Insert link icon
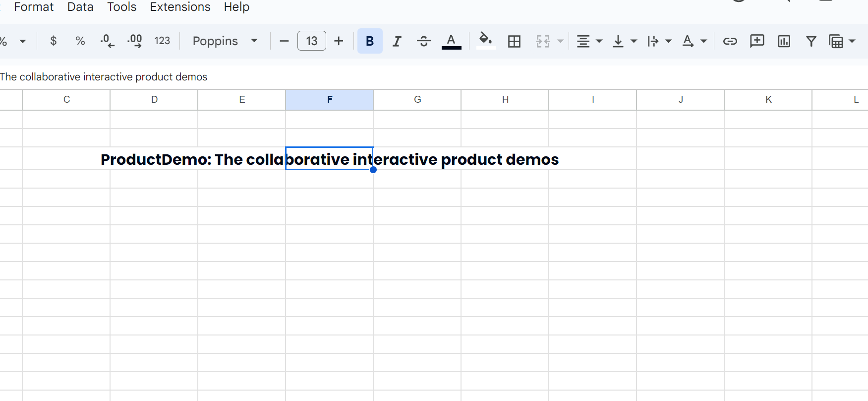This screenshot has height=401, width=868. (x=730, y=41)
